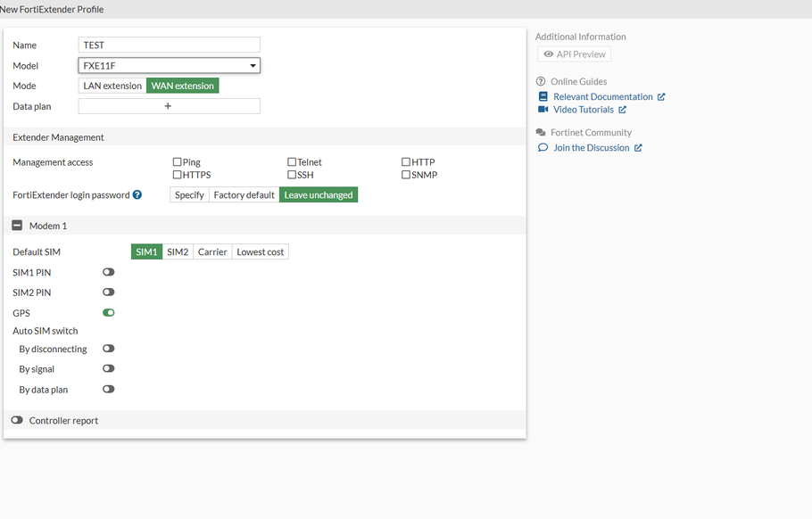The image size is (812, 519).
Task: Click the plus icon in Data plan field
Action: click(x=168, y=106)
